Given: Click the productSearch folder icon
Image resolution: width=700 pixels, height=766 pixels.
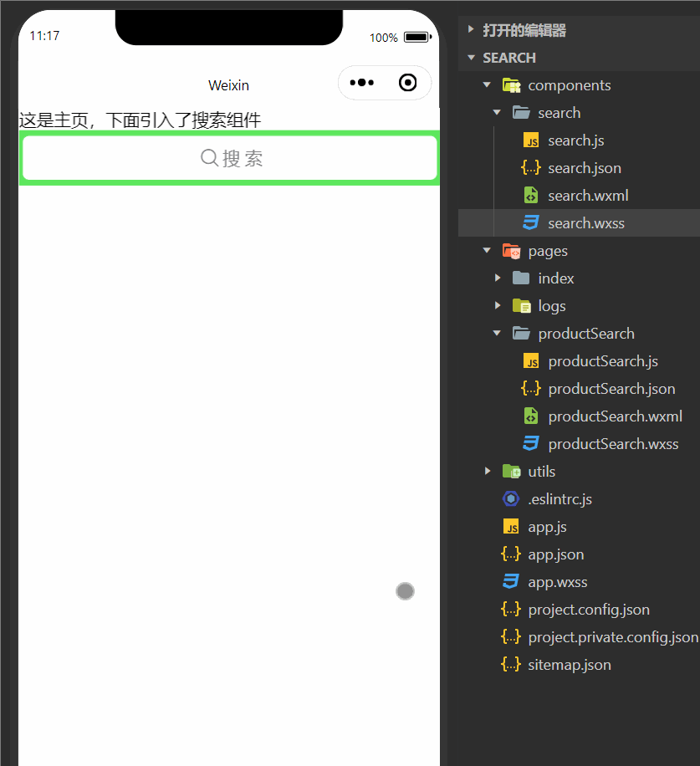Looking at the screenshot, I should (521, 334).
